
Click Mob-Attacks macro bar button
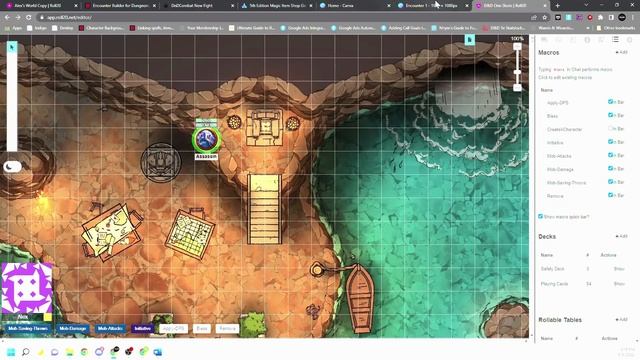coord(110,329)
